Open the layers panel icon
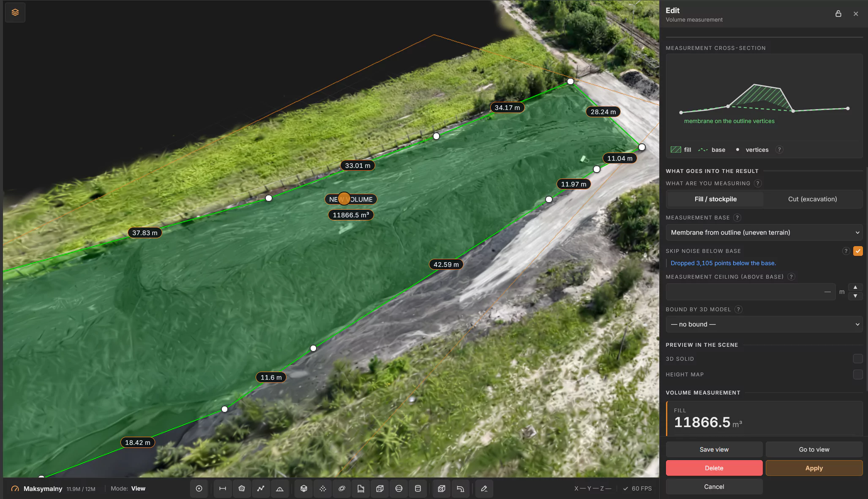 tap(15, 12)
